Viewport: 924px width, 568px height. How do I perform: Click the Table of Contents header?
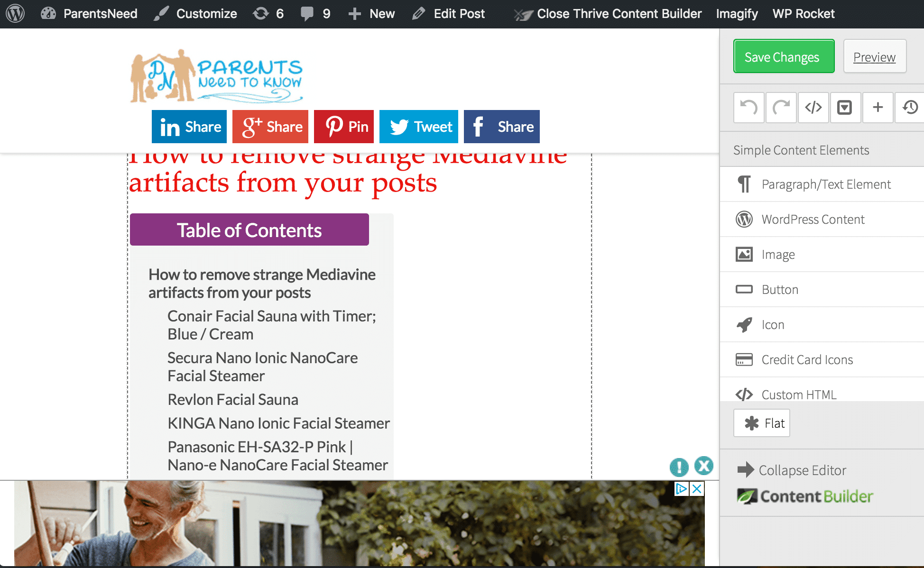coord(249,229)
